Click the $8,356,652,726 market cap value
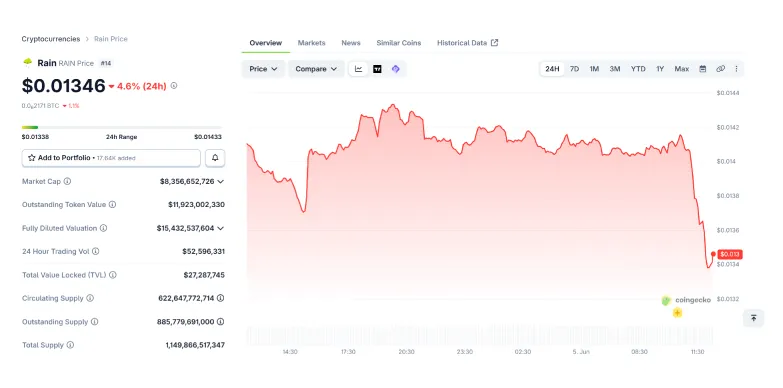 (187, 181)
